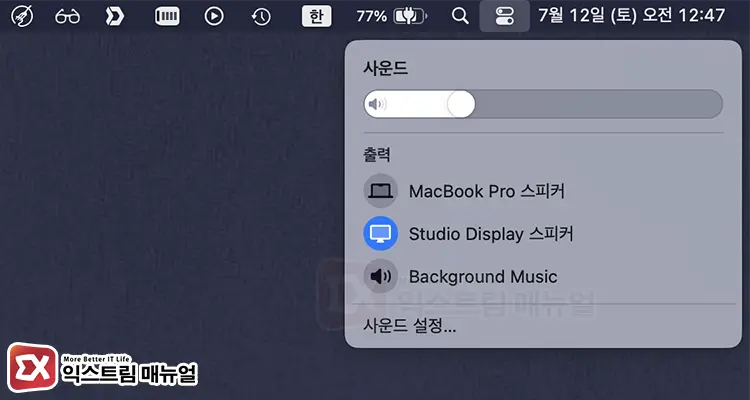This screenshot has width=750, height=400.
Task: Click the blue Studio Display icon
Action: click(381, 233)
